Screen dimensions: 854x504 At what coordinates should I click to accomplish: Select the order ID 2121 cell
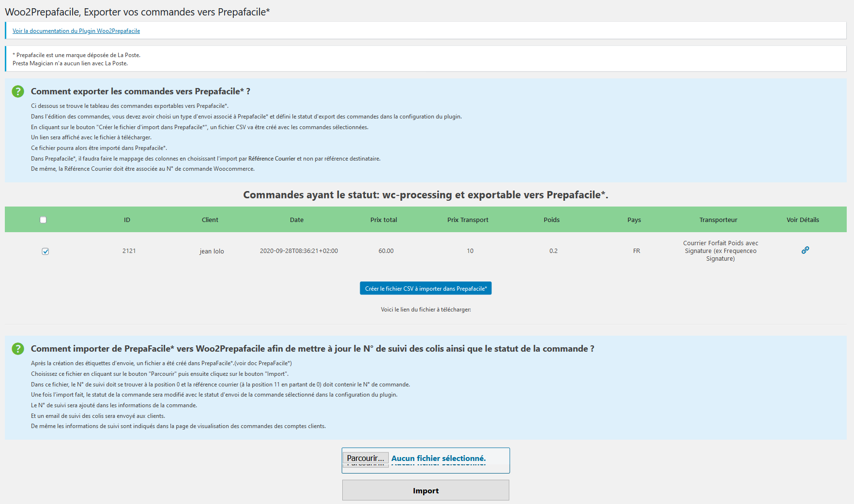[129, 251]
